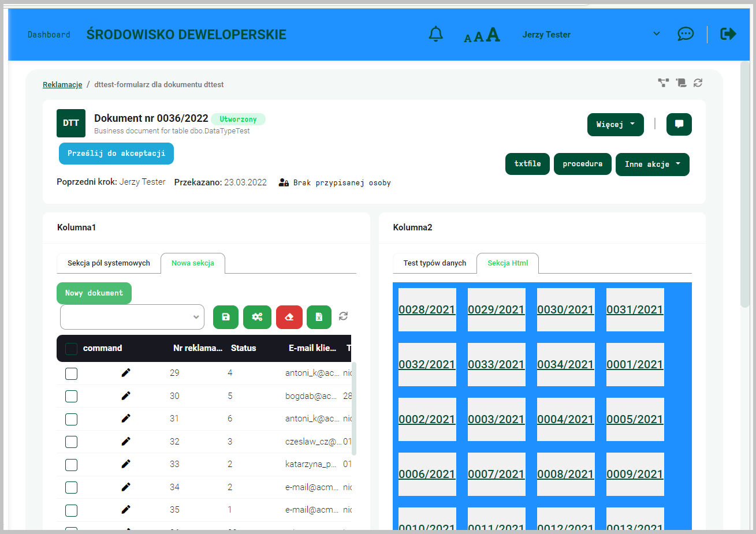Open the Inne akcje dropdown
This screenshot has width=756, height=534.
coord(652,165)
